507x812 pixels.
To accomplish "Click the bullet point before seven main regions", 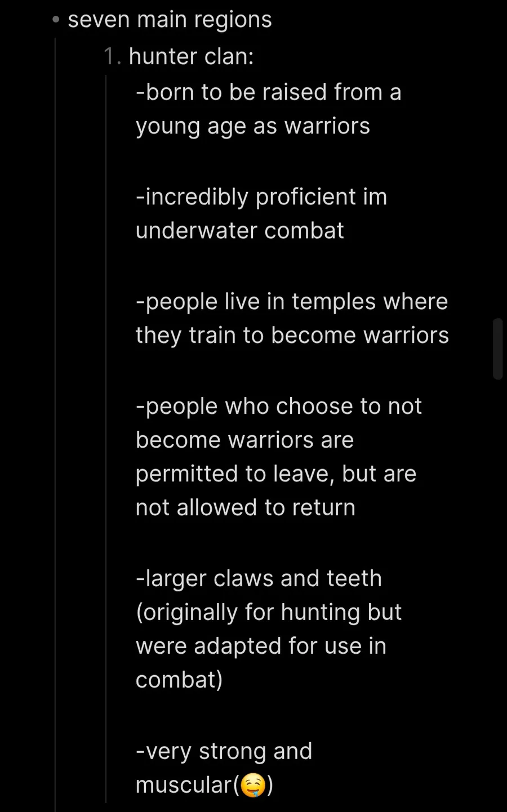I will 55,20.
